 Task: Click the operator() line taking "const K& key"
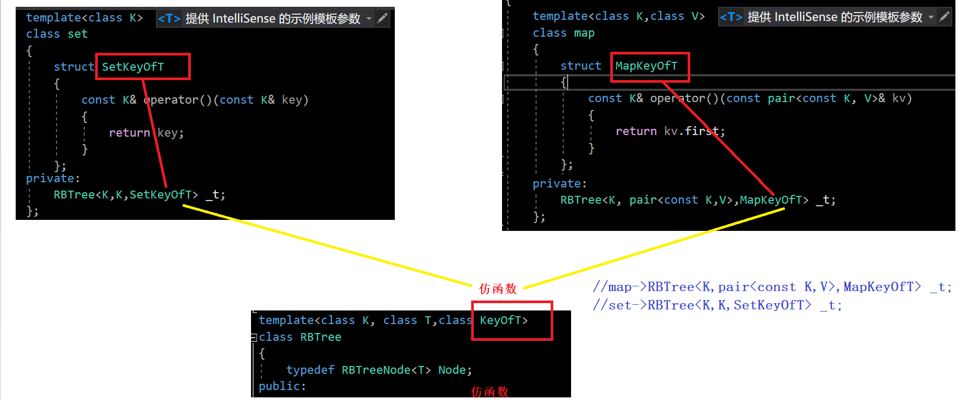tap(195, 100)
